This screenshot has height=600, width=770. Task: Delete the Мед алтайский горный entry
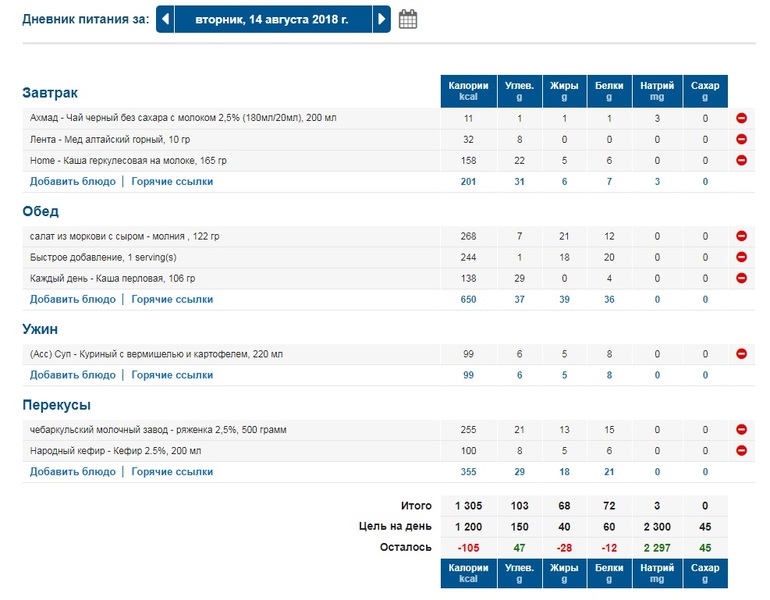point(742,139)
